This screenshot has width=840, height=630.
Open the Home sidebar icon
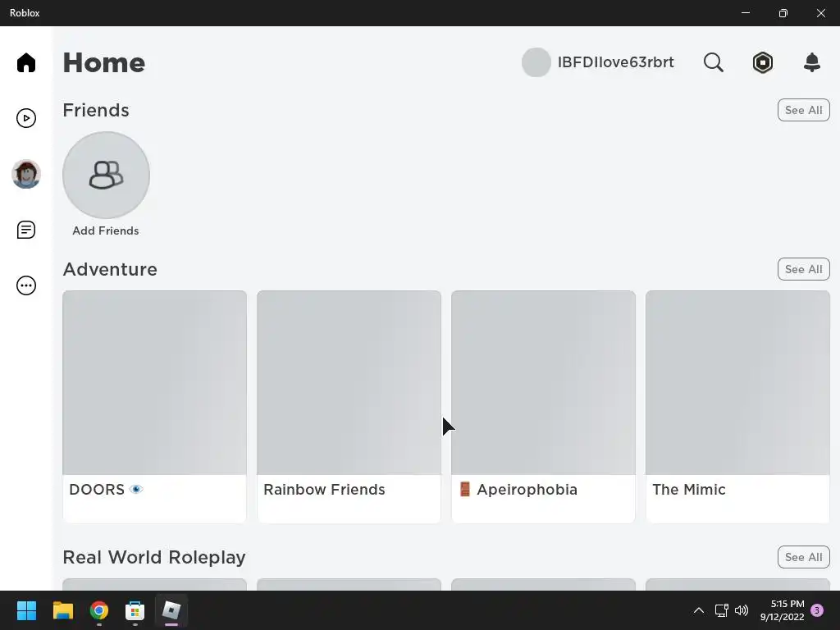pyautogui.click(x=25, y=62)
